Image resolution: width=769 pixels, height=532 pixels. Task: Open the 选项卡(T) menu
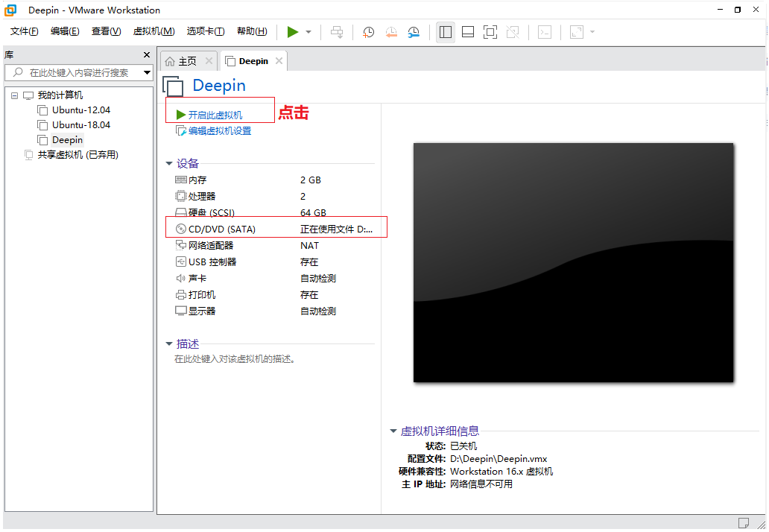[x=206, y=31]
